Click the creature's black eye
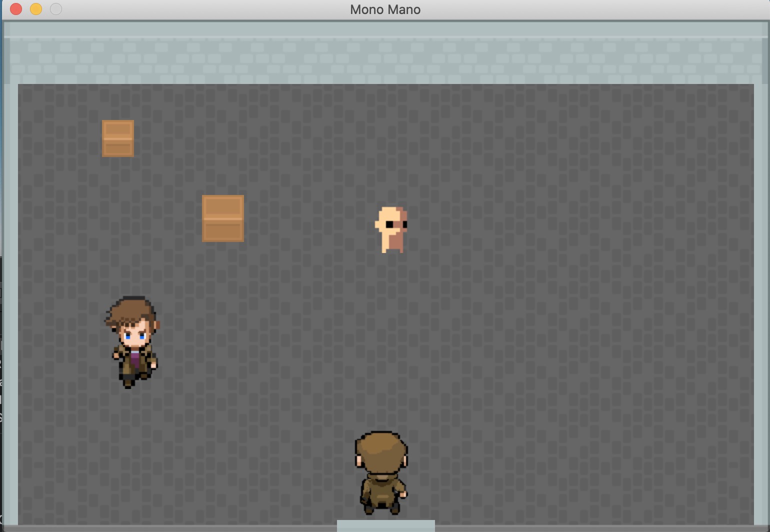770x532 pixels. click(x=389, y=224)
